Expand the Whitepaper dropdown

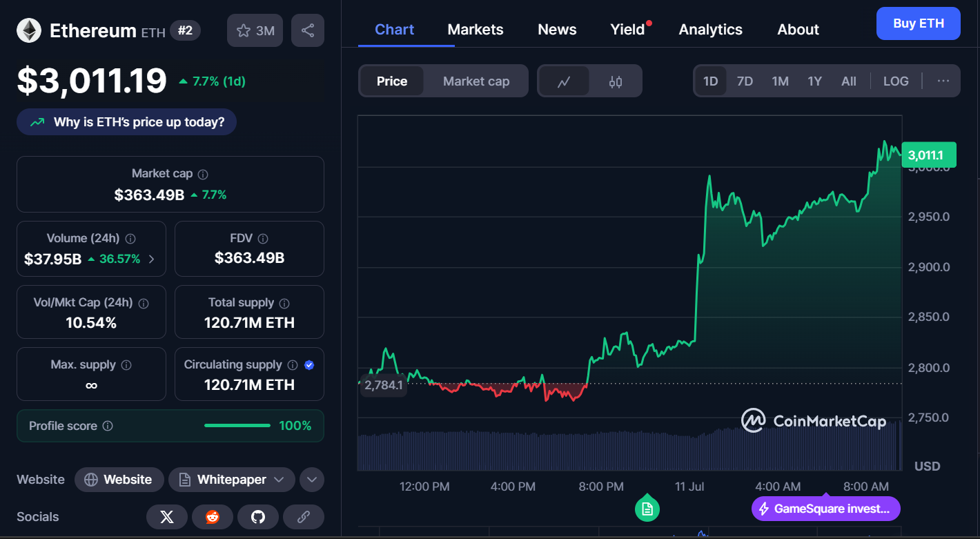click(x=232, y=480)
